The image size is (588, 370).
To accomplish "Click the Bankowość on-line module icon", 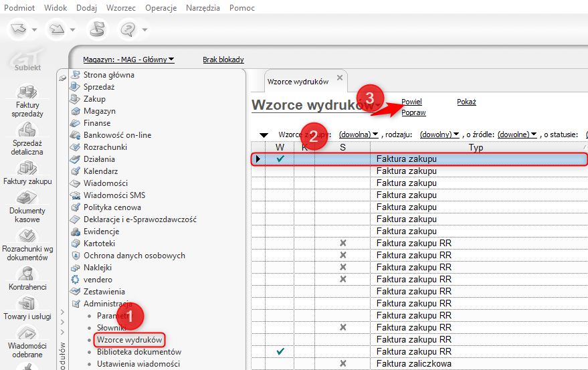I will click(x=76, y=135).
